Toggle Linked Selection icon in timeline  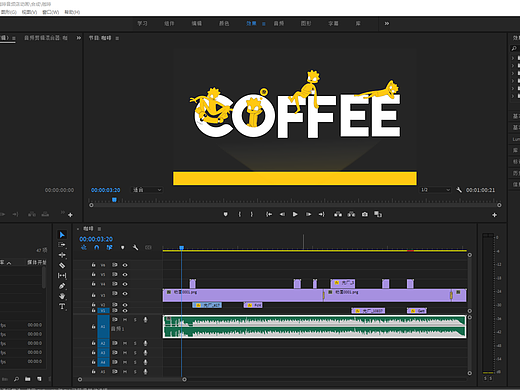pos(109,247)
